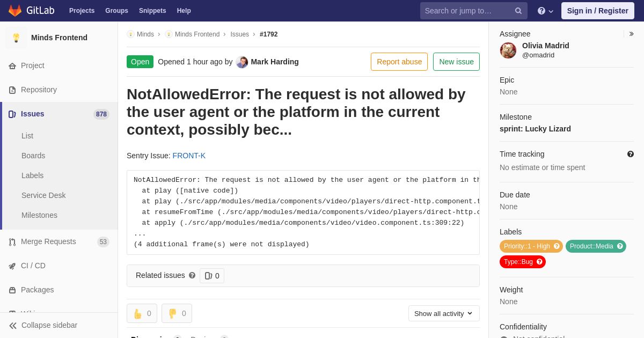644x338 pixels.
Task: Open the Groups menu
Action: coord(116,11)
